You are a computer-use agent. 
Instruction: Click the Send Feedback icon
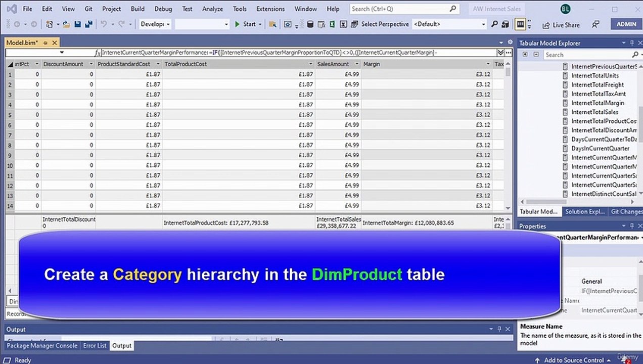click(x=596, y=24)
